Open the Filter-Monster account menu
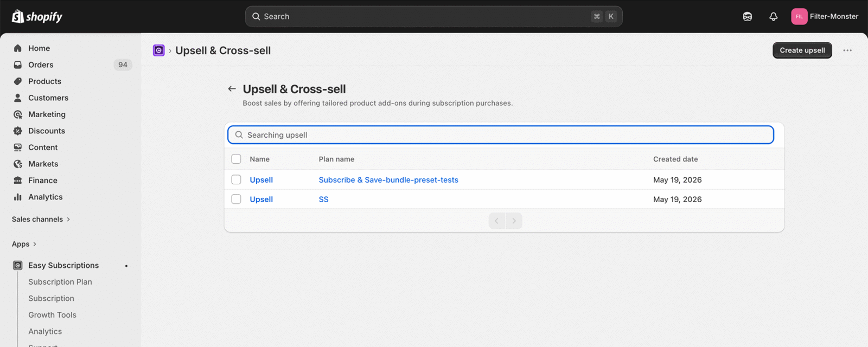Screen dimensions: 868x347 (x=825, y=16)
